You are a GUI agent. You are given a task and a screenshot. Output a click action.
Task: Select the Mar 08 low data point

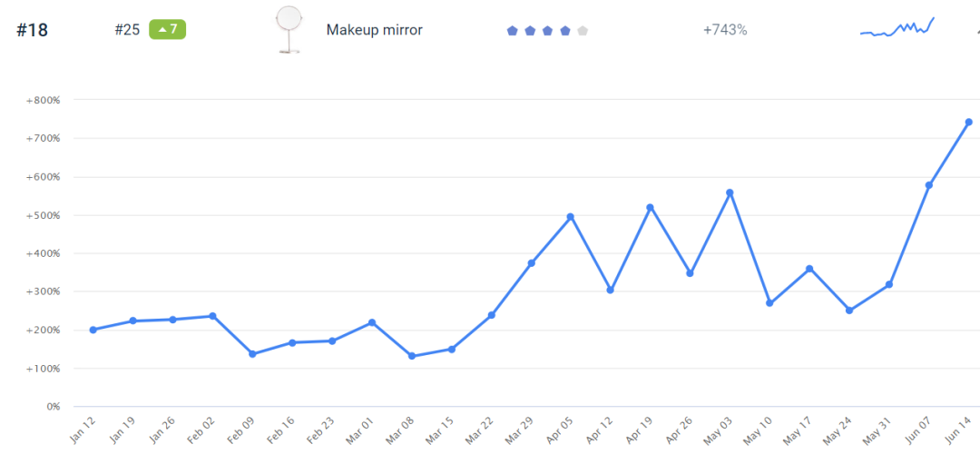412,356
